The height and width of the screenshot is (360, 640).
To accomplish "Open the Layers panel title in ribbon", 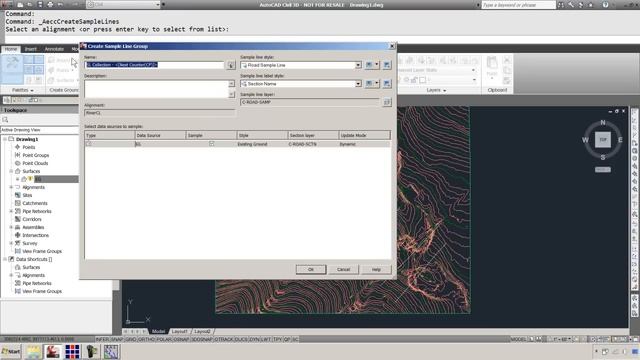I will tap(436, 90).
